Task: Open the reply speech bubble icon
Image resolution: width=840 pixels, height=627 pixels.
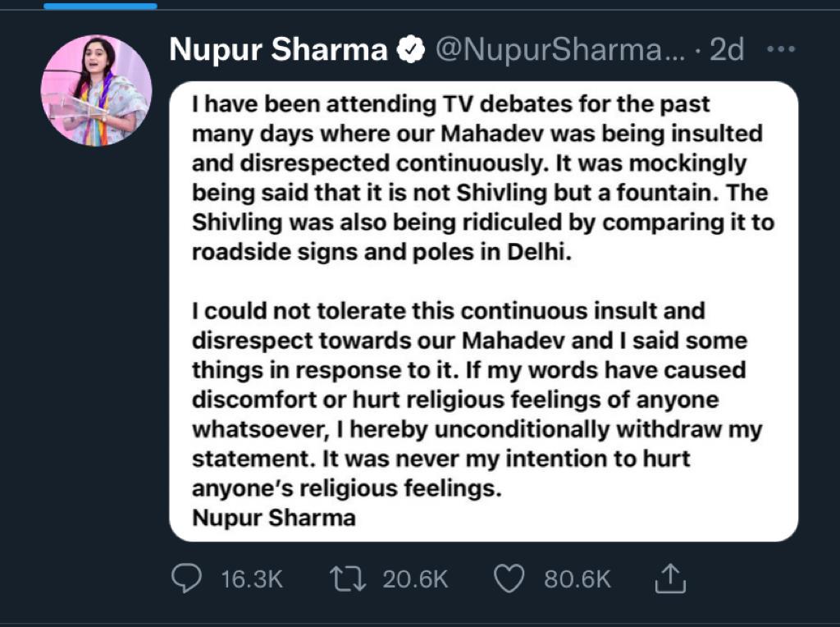Action: pyautogui.click(x=186, y=579)
